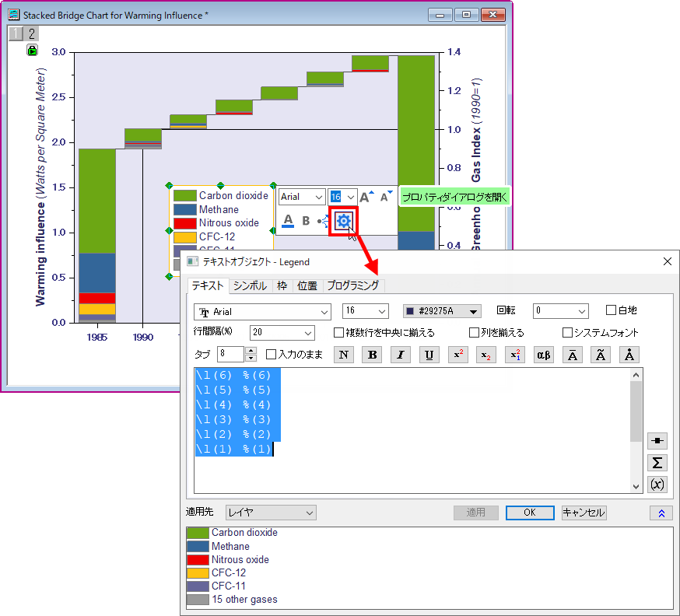Apply Italic formatting button
Viewport: 680px width, 616px height.
(401, 355)
